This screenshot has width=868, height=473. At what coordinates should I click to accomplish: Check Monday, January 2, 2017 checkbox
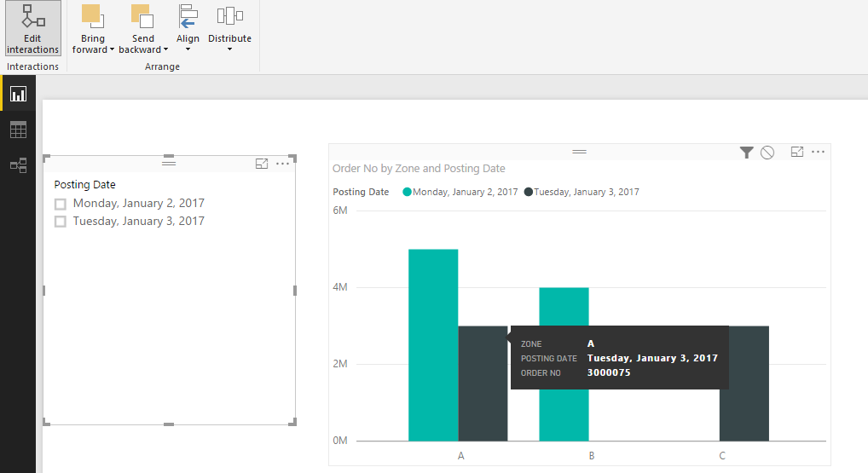(61, 205)
